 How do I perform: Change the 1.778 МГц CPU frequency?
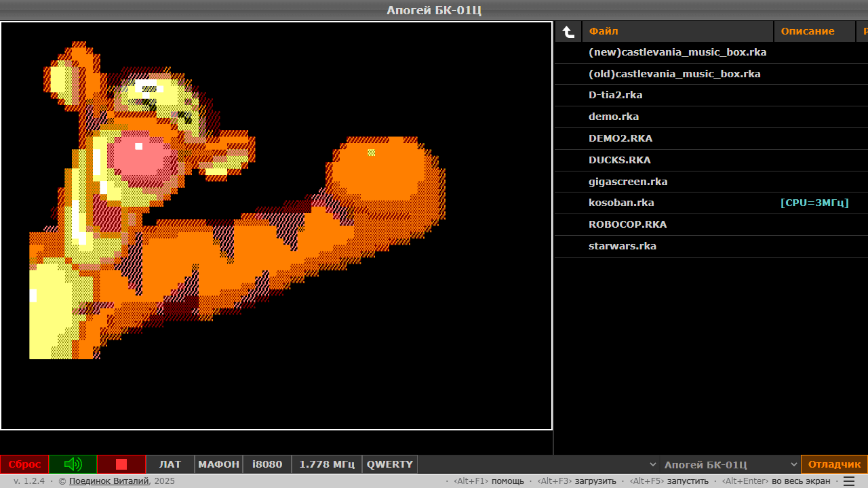[327, 464]
